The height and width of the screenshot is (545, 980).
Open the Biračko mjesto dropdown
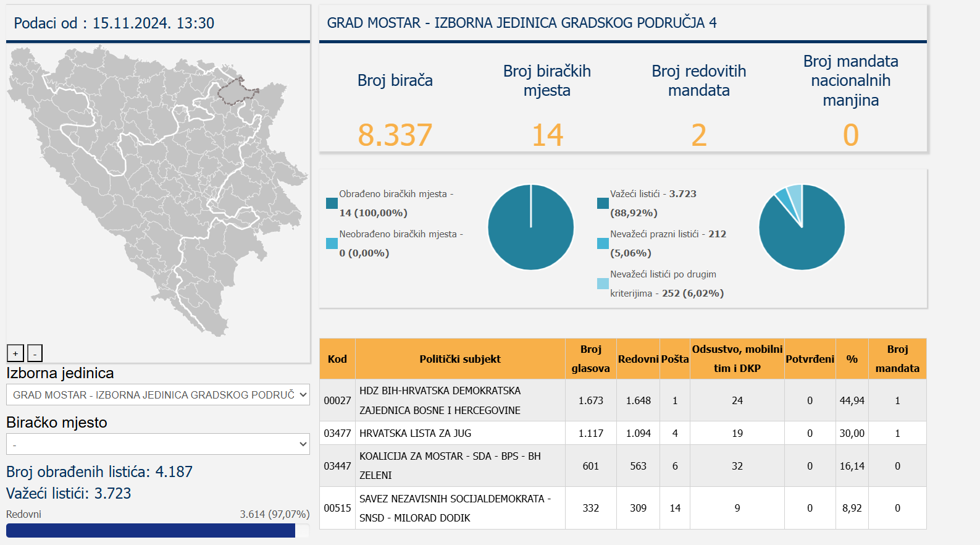158,444
